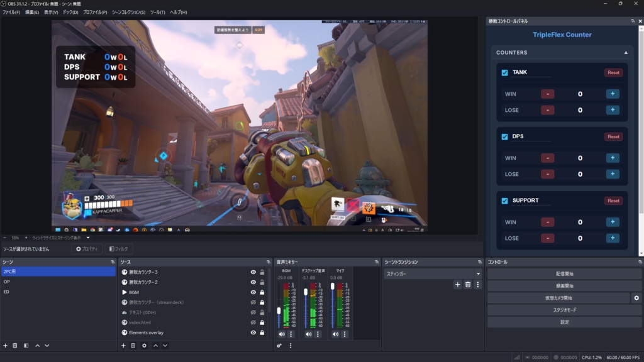Open BGM channel three-dot options menu
The width and height of the screenshot is (644, 362).
click(291, 334)
